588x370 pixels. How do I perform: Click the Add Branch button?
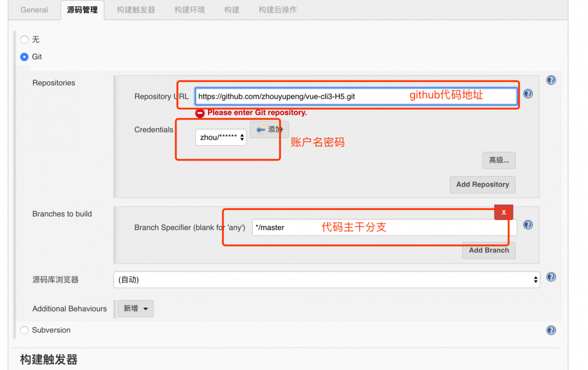pos(489,250)
